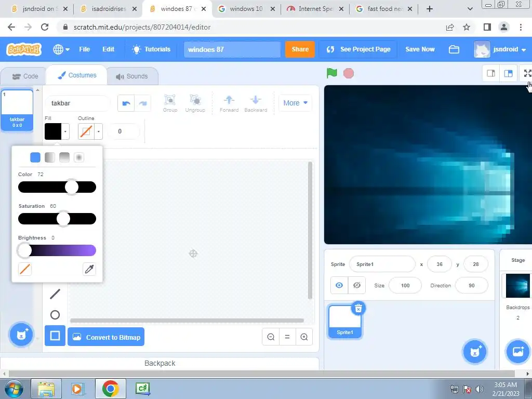Delete Sprite1 with the trash icon
The image size is (532, 399).
358,309
